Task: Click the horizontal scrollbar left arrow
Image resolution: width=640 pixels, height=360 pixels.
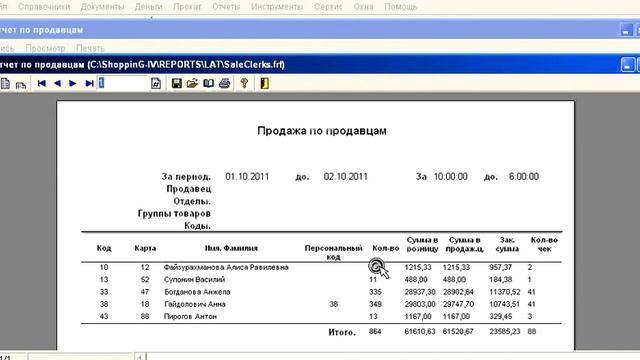Action: [x=140, y=357]
